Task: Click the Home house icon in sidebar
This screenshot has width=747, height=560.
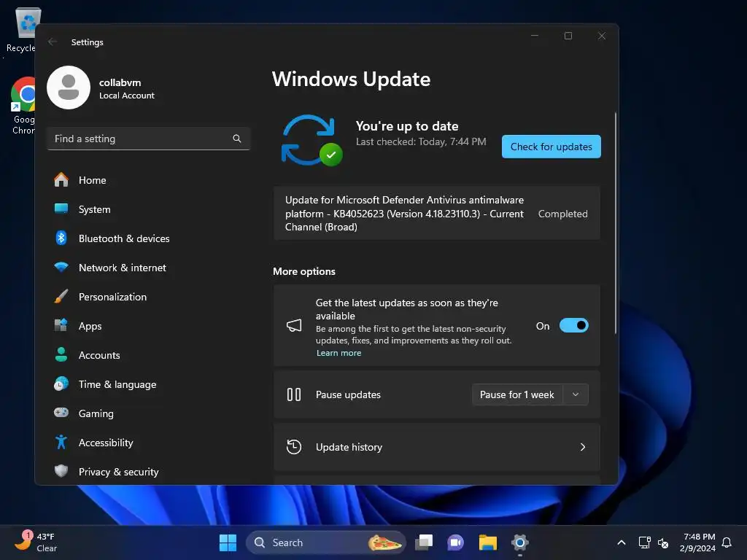Action: [61, 180]
